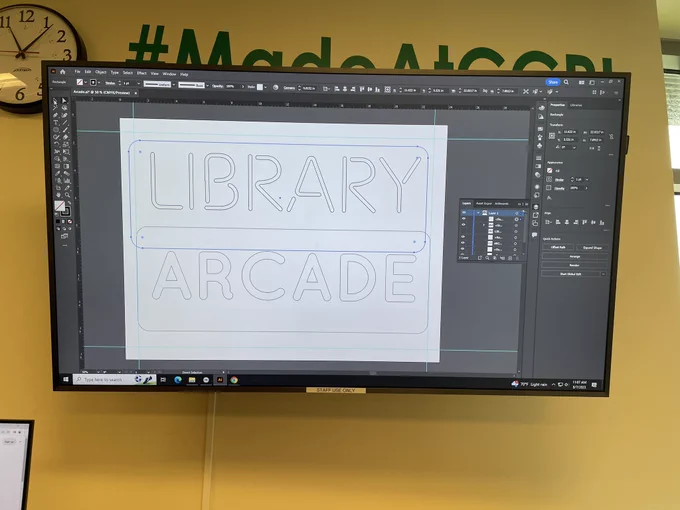Viewport: 680px width, 510px height.
Task: Toggle visibility of fourth sublayer in Layers panel
Action: point(463,237)
